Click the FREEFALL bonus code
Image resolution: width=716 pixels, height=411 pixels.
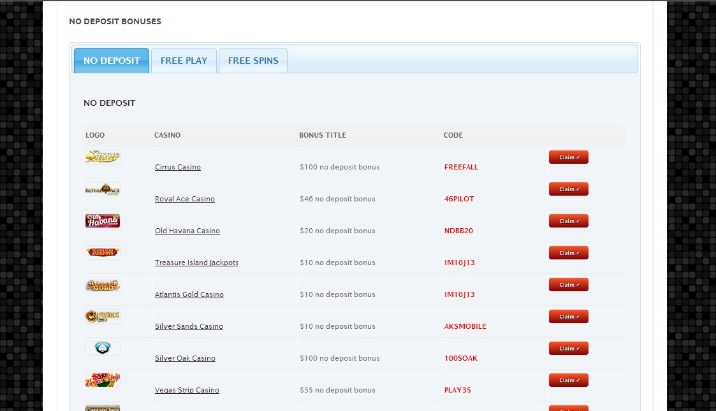coord(461,167)
